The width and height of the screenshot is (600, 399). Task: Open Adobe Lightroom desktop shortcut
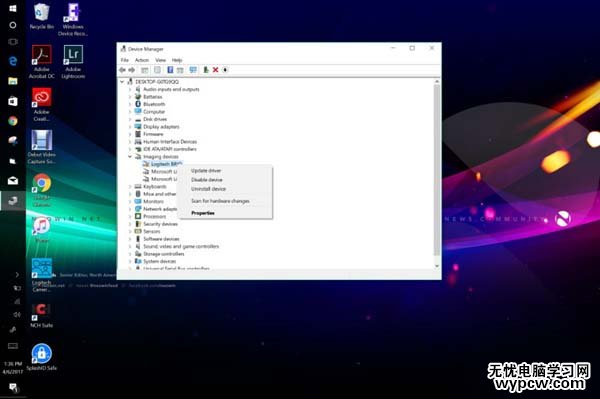[x=73, y=62]
